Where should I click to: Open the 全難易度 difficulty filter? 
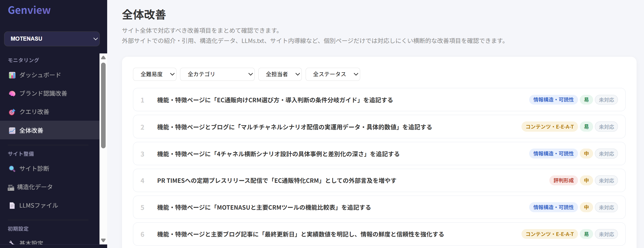155,74
